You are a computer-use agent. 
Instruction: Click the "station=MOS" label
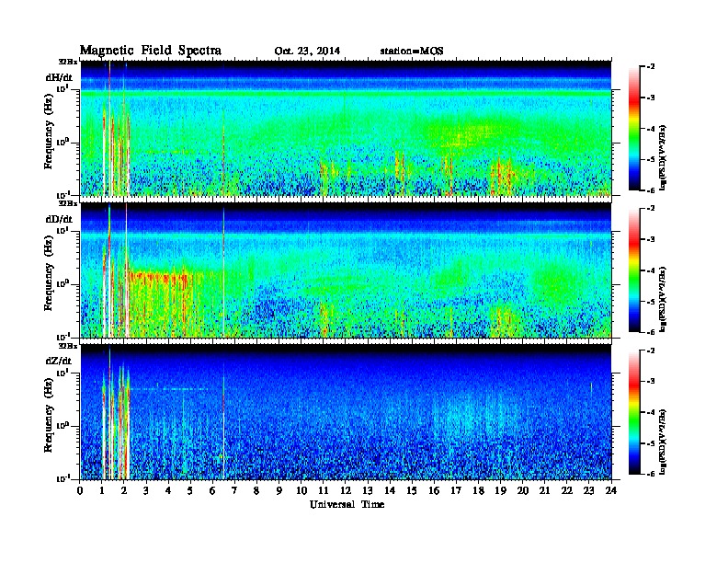point(412,52)
